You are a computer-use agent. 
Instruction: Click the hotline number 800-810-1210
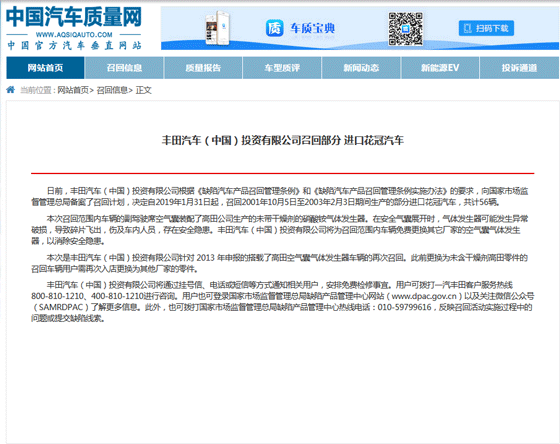pyautogui.click(x=58, y=296)
